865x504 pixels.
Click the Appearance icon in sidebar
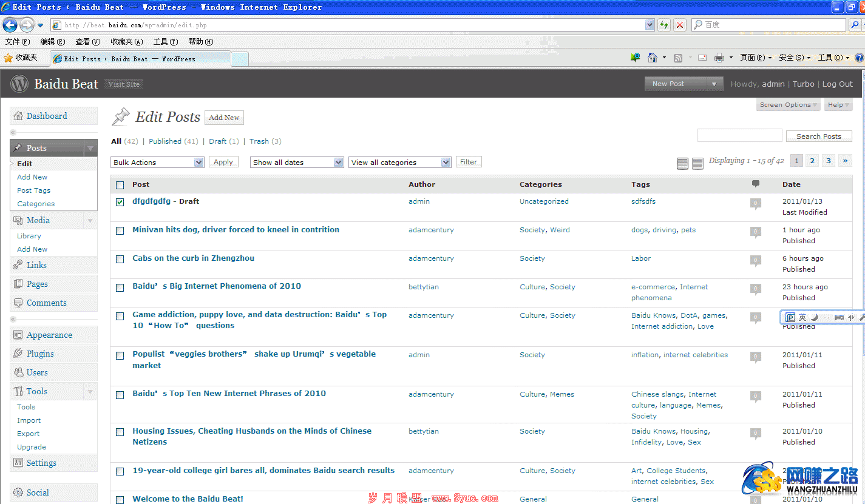[x=18, y=335]
